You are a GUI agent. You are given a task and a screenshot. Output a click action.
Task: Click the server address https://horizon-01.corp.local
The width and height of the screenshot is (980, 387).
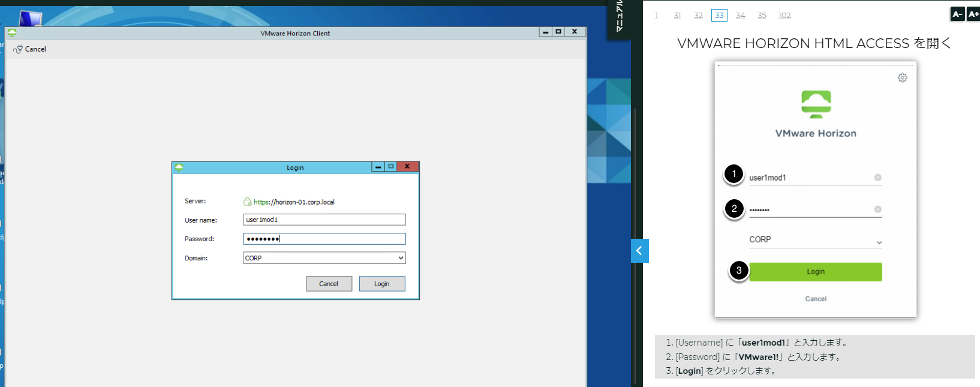[294, 202]
